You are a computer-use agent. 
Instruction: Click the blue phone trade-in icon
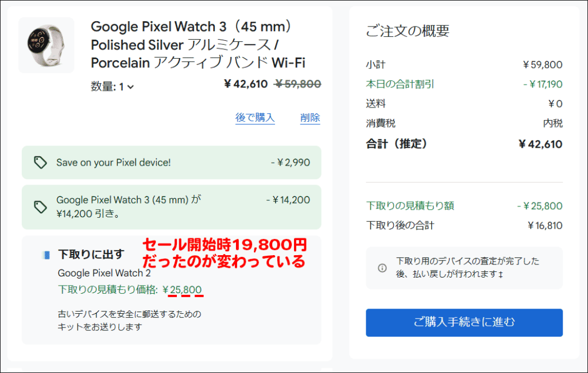coord(46,255)
